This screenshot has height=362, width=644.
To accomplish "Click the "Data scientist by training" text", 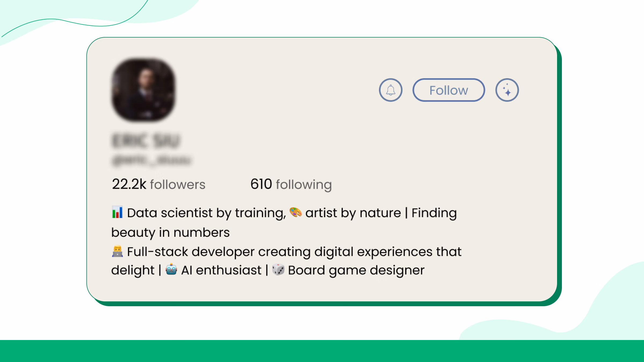I will click(x=207, y=213).
